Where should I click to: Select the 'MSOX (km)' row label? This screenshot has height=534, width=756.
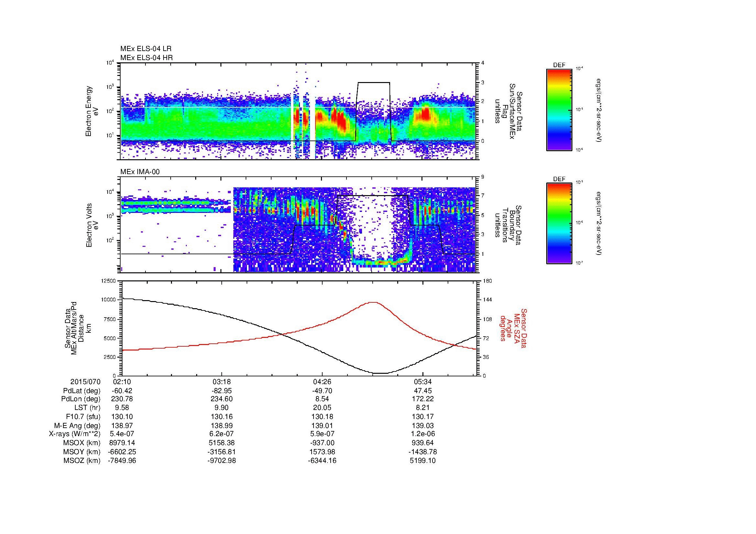[82, 443]
